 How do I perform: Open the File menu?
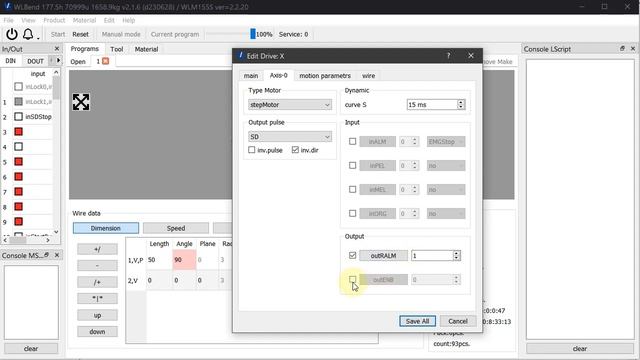coord(9,20)
